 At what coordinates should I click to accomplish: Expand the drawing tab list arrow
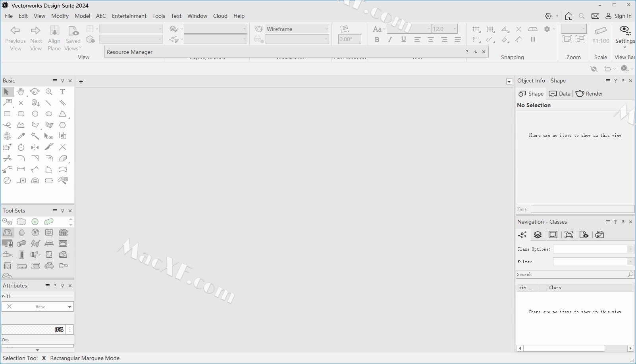pyautogui.click(x=509, y=82)
